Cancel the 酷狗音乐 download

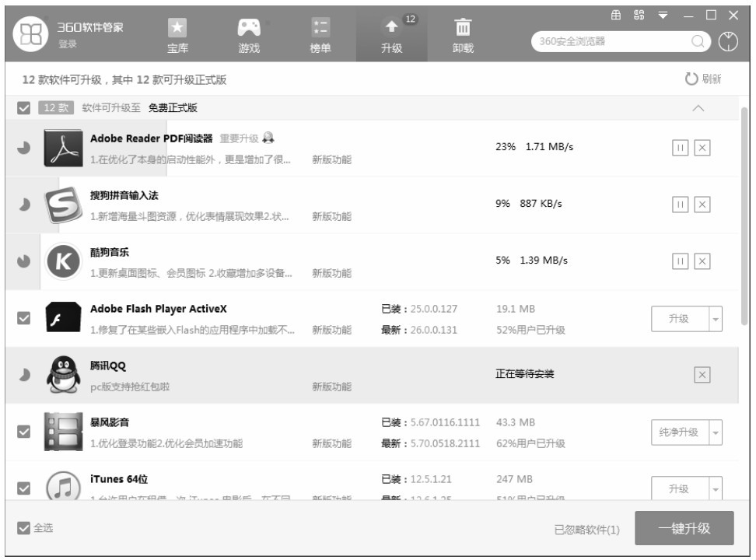point(702,261)
